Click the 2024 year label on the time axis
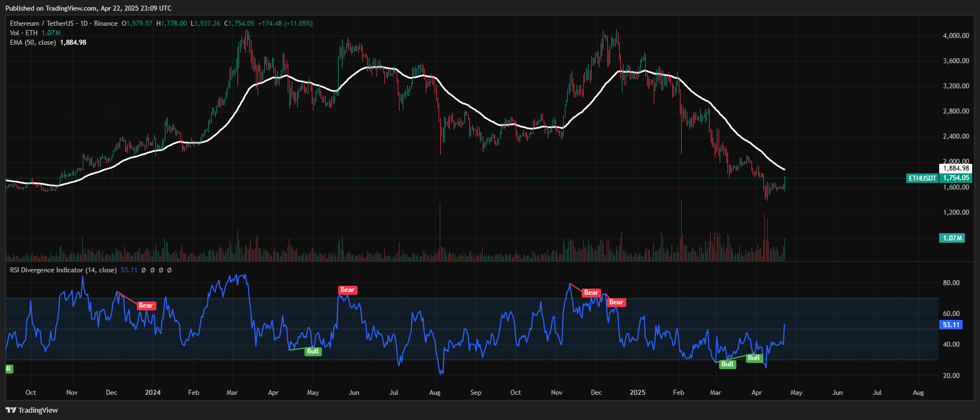The width and height of the screenshot is (980, 420). [x=153, y=393]
